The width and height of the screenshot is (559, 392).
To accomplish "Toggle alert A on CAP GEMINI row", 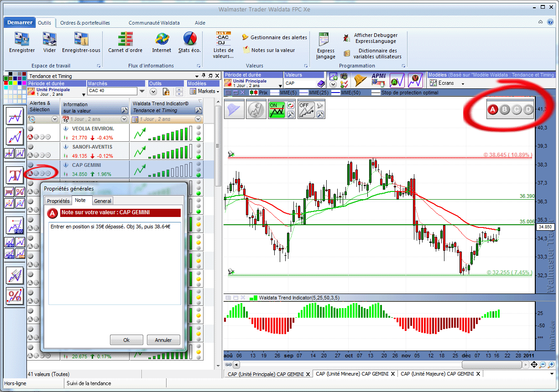I will [x=30, y=173].
